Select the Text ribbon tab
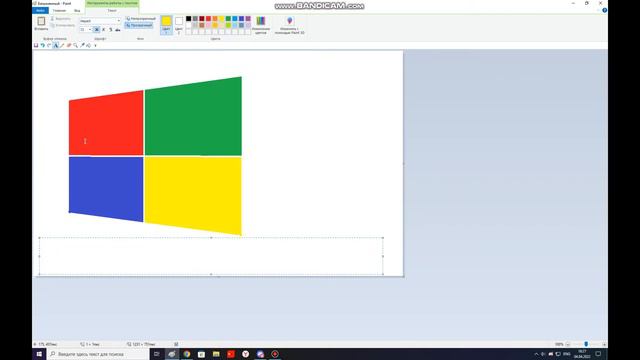 pyautogui.click(x=112, y=11)
